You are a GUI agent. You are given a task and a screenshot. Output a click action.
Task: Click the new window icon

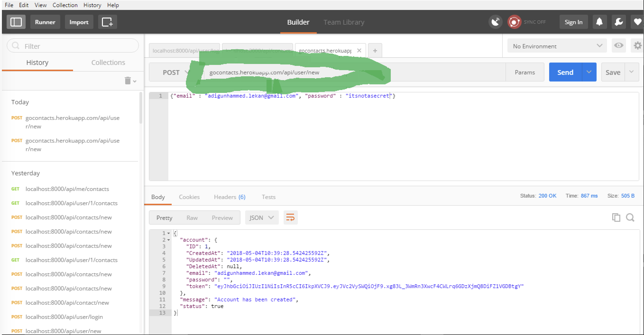point(107,22)
